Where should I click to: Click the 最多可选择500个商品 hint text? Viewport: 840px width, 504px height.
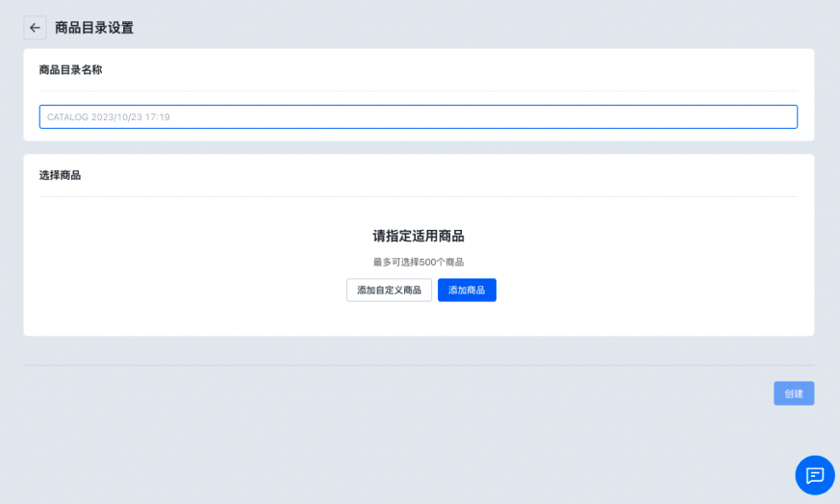coord(419,262)
